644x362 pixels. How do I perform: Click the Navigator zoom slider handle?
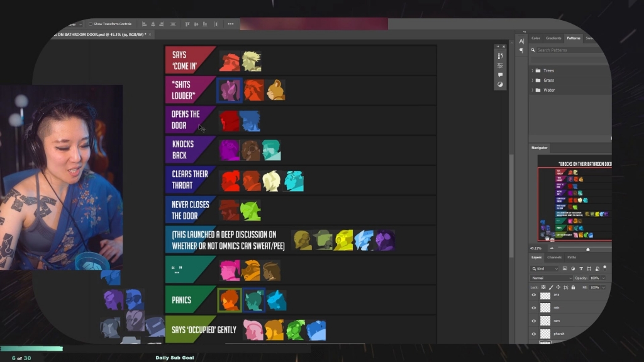pyautogui.click(x=588, y=248)
